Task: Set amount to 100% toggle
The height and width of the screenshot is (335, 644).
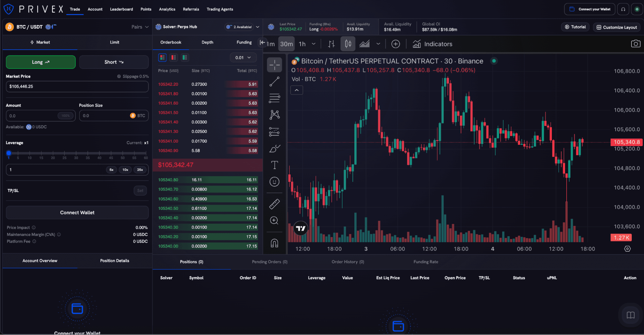Action: (x=66, y=116)
